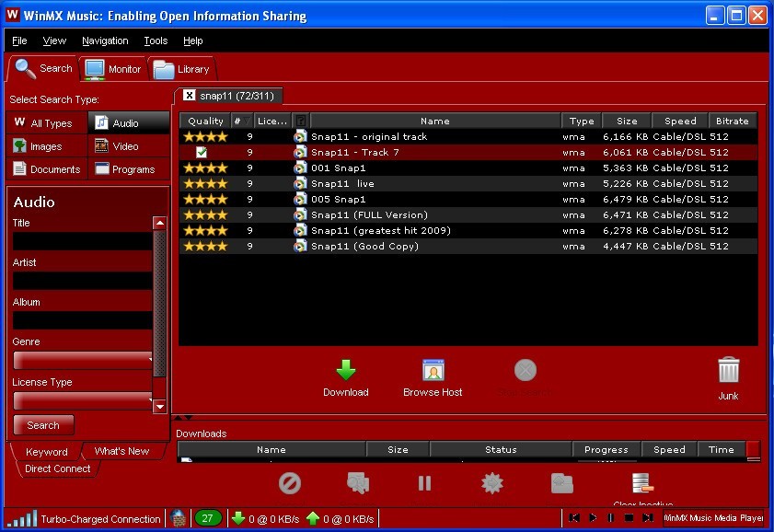
Task: Pause playback in the status bar media player
Action: click(610, 518)
